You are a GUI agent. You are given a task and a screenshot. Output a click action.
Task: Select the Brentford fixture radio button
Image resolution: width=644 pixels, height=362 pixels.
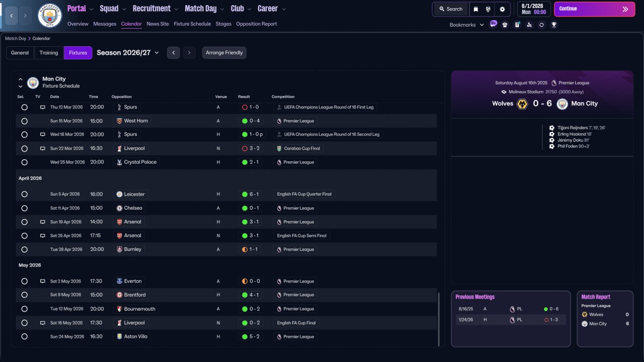[24, 295]
